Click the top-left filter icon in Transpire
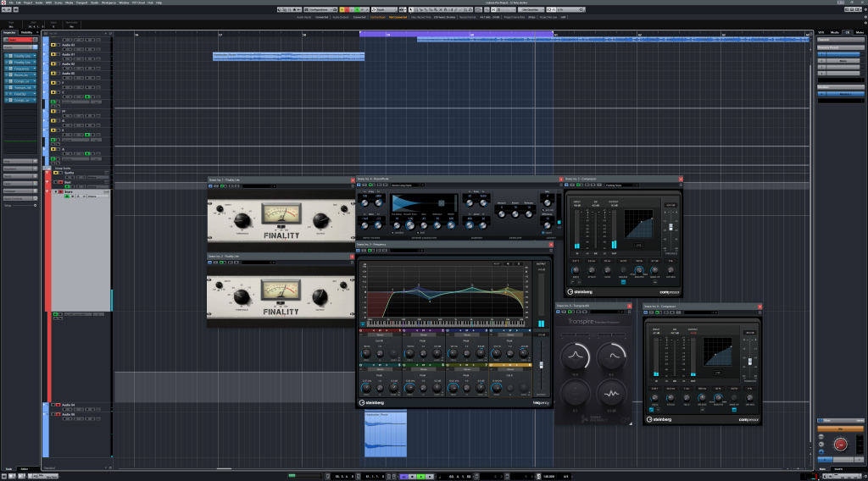This screenshot has width=868, height=481. 576,357
